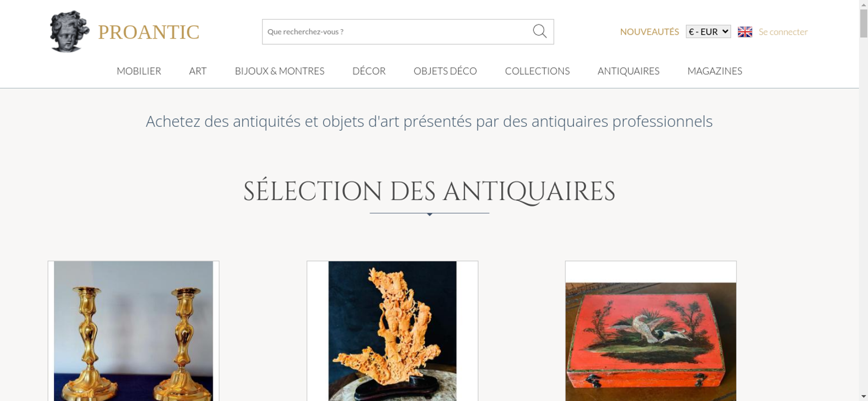Focus the 'Que recherchez-vous ?' search field
This screenshot has width=868, height=401.
397,32
